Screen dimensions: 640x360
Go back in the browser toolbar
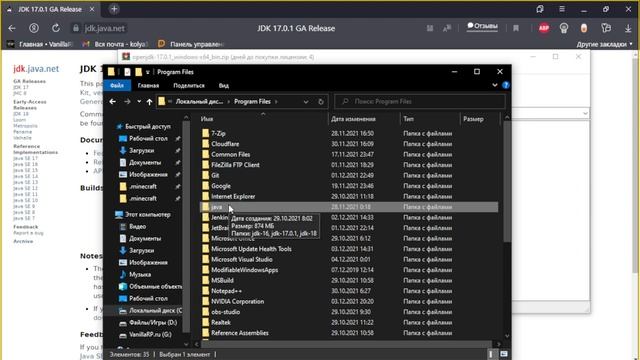(x=12, y=28)
